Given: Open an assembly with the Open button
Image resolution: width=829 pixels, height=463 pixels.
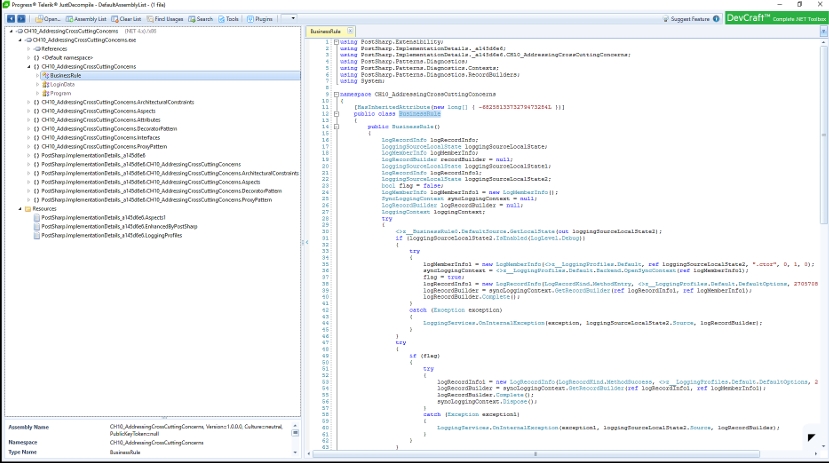Looking at the screenshot, I should pyautogui.click(x=50, y=18).
